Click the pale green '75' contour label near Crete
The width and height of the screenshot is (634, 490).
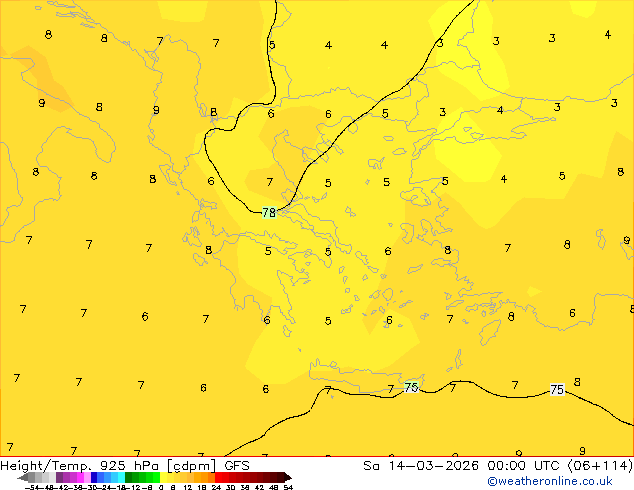click(x=411, y=387)
